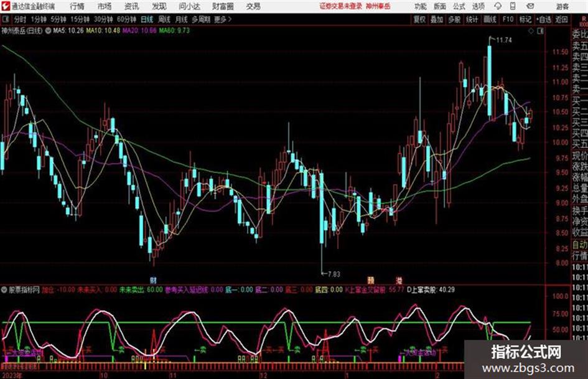
Task: Expand the 更多 periods list
Action: tap(223, 19)
